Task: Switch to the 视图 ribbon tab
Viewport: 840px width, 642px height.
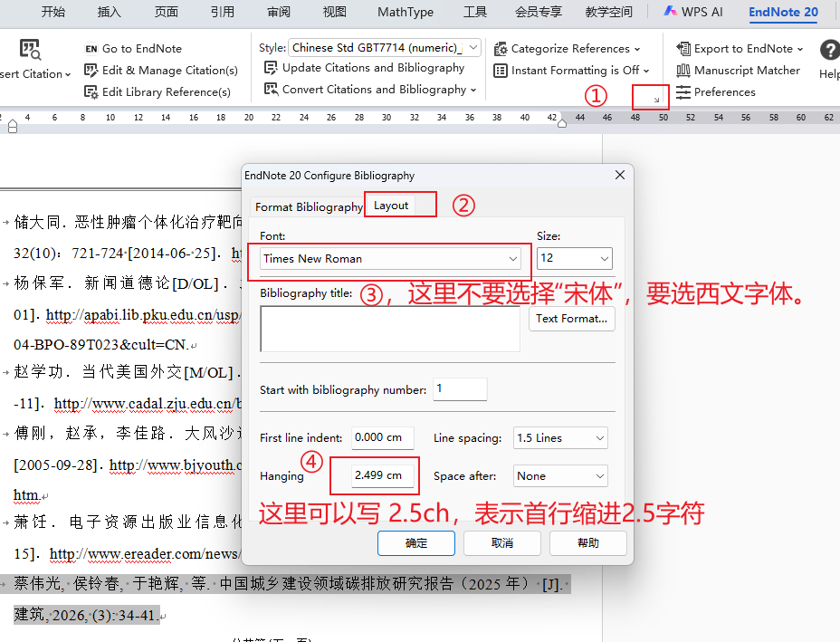Action: (335, 12)
